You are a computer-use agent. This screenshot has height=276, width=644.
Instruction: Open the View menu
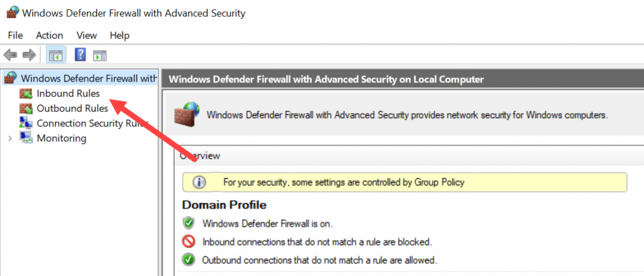tap(86, 35)
